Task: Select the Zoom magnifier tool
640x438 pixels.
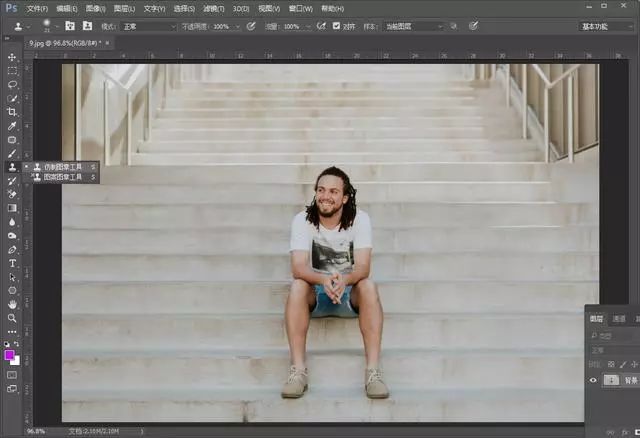Action: pos(12,318)
